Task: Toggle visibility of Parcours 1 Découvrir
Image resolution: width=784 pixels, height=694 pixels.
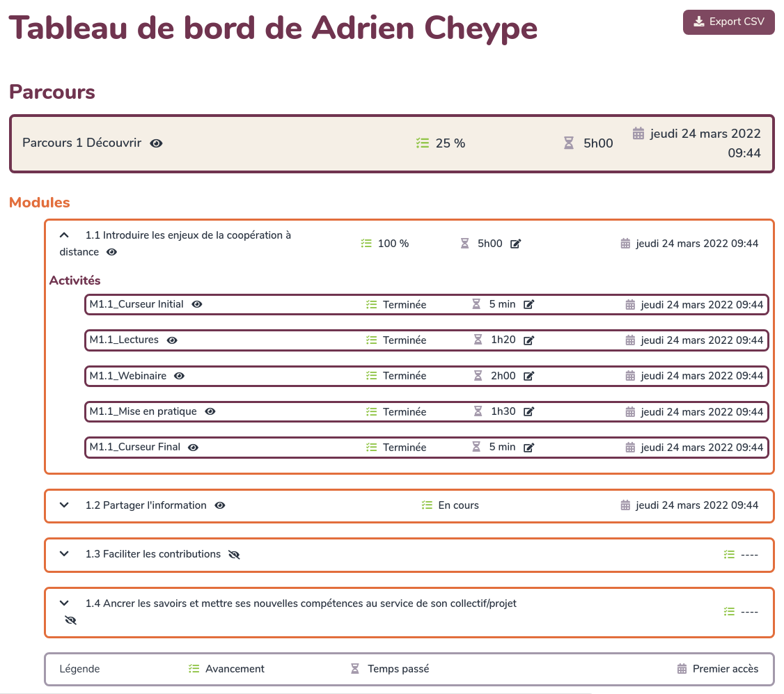Action: click(156, 143)
